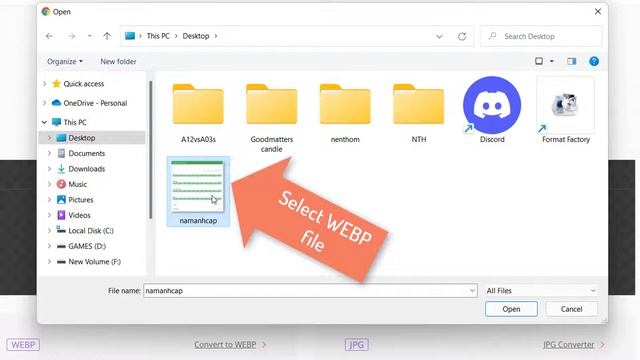Open more view options dropdown arrow

[552, 61]
